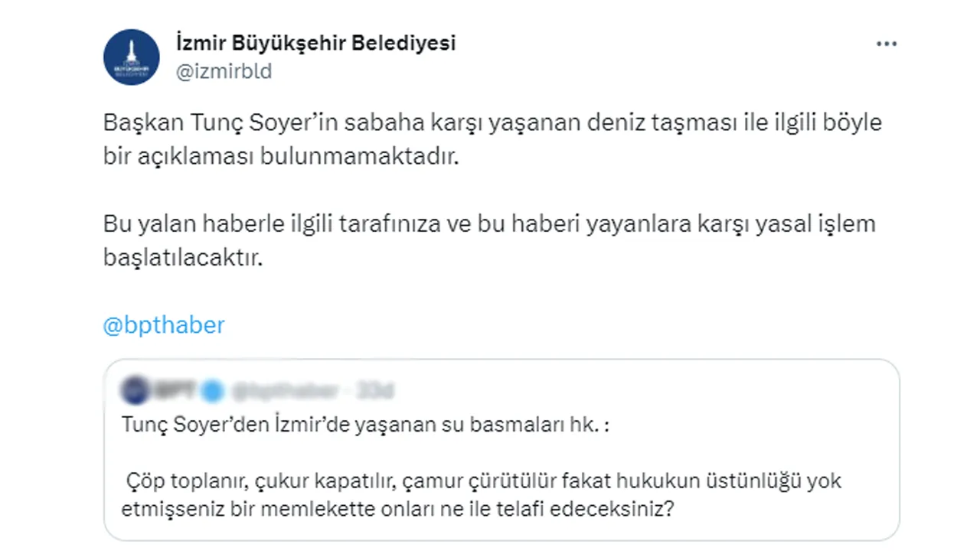The width and height of the screenshot is (980, 551).
Task: Click the İzmir Büyükşehir Belediyesi display name
Action: tap(315, 43)
